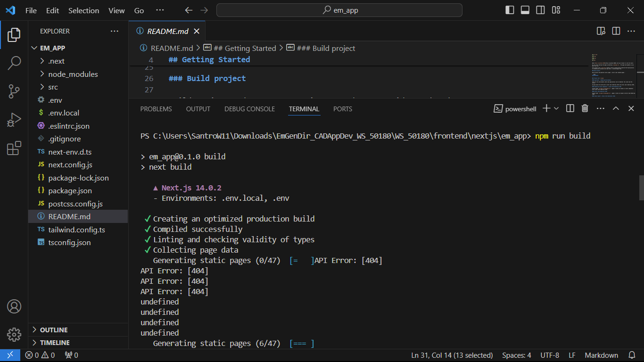644x362 pixels.
Task: Open terminal panel More Actions menu
Action: [600, 108]
